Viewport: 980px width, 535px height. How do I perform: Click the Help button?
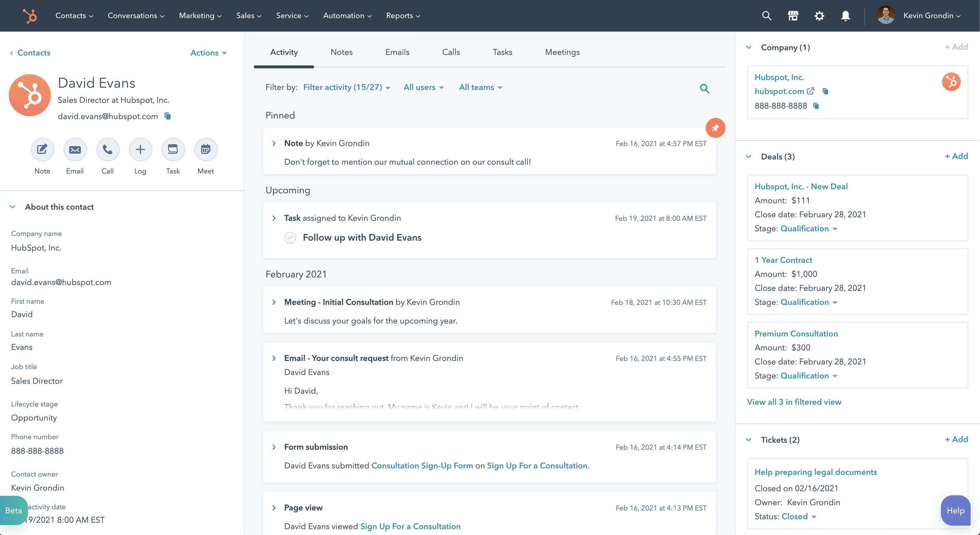point(955,510)
